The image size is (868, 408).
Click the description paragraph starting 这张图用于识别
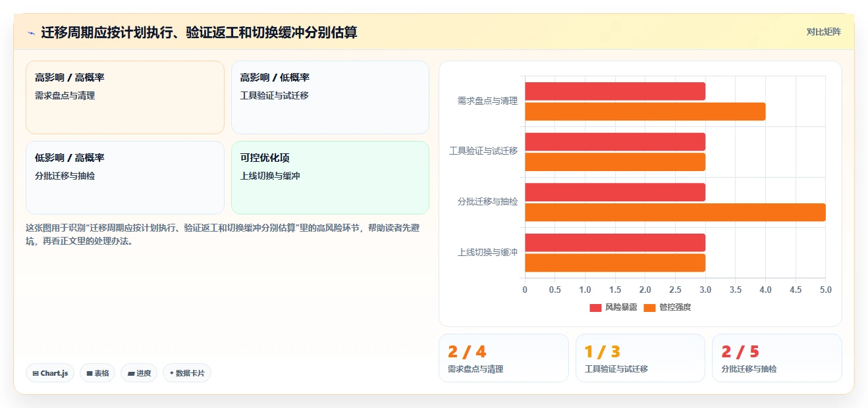tap(223, 234)
